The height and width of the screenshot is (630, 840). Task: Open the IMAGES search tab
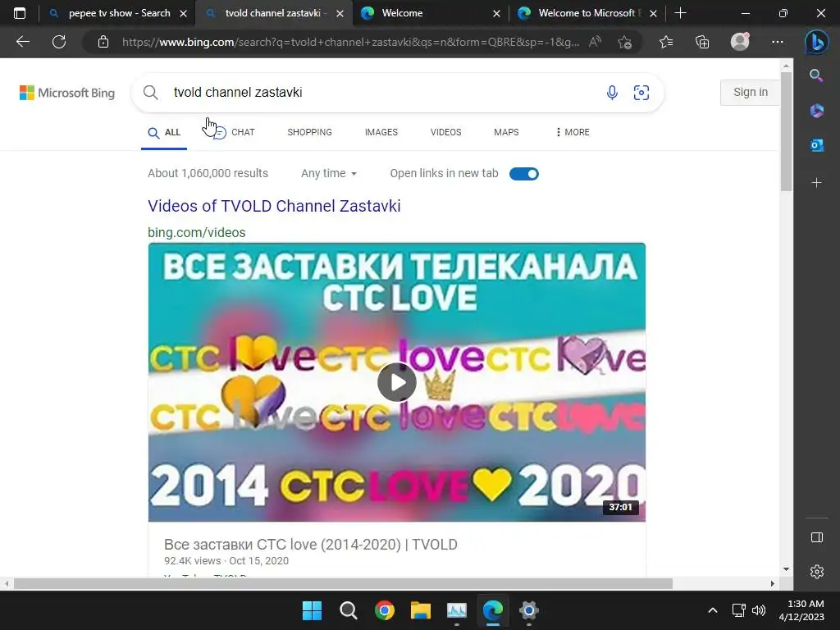(x=381, y=132)
